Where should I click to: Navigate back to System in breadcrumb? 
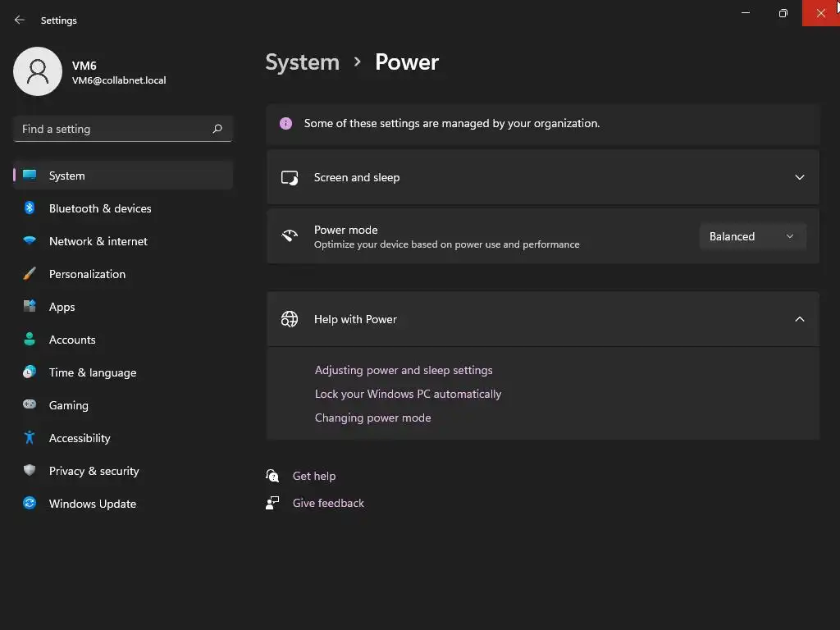(302, 62)
